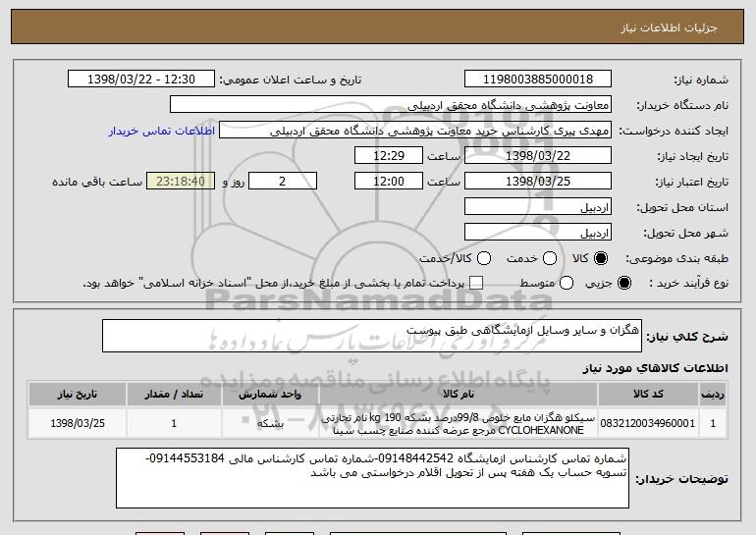Click the public announcement date field 12:30

point(141,80)
